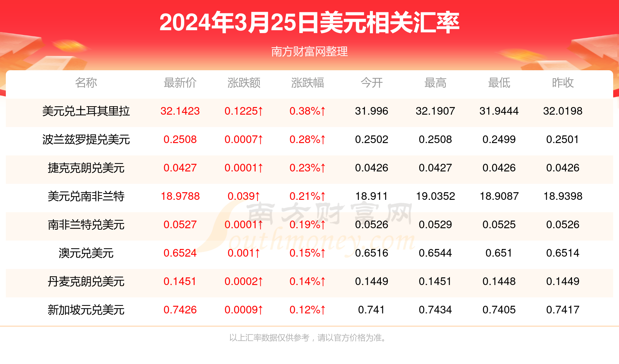
Task: Click latest price 0.0527
Action: pyautogui.click(x=180, y=225)
